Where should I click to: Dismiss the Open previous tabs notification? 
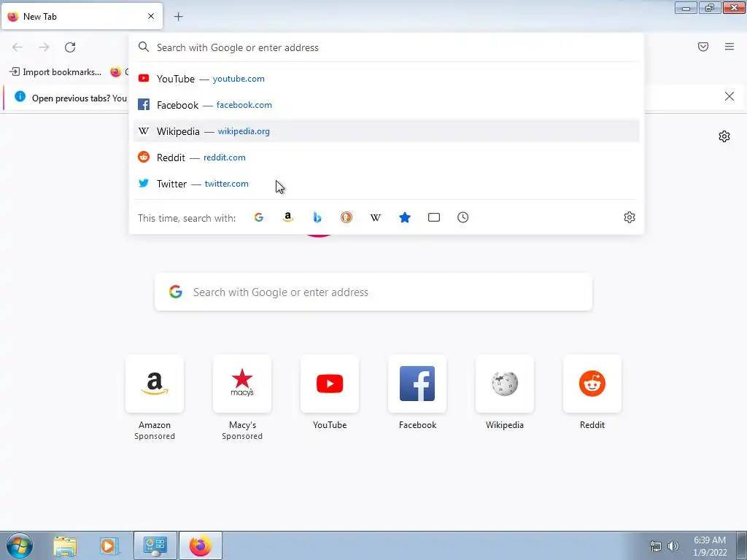coord(729,97)
